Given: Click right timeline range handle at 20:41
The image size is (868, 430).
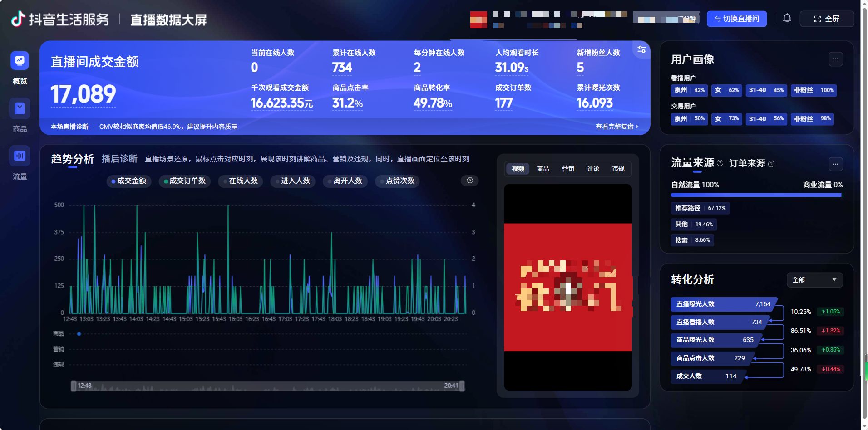Looking at the screenshot, I should [462, 386].
